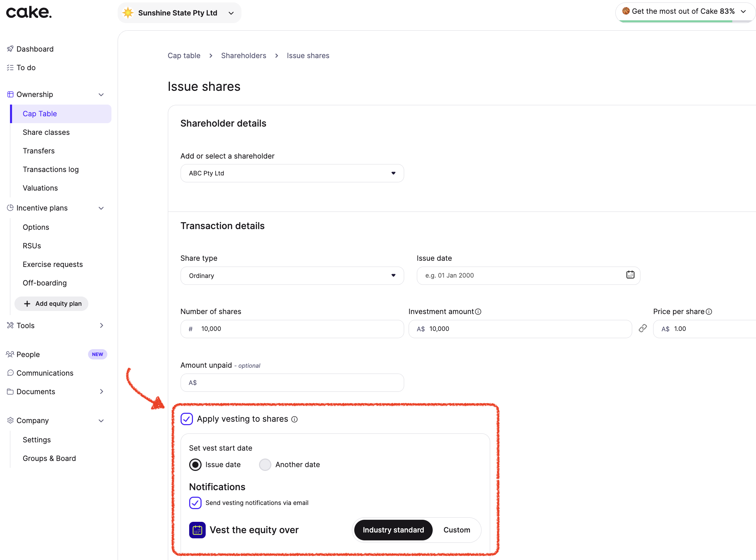Image resolution: width=756 pixels, height=560 pixels.
Task: Click the Issue shares breadcrumb
Action: (308, 55)
